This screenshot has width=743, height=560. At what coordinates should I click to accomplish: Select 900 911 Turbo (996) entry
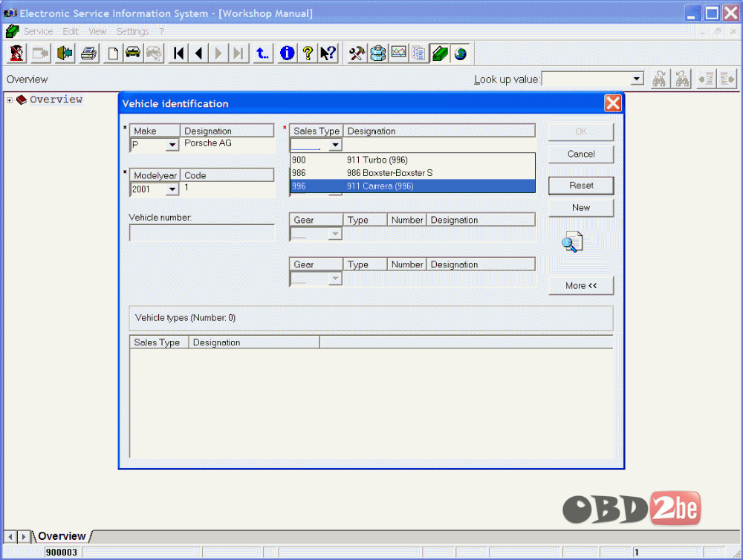[412, 160]
